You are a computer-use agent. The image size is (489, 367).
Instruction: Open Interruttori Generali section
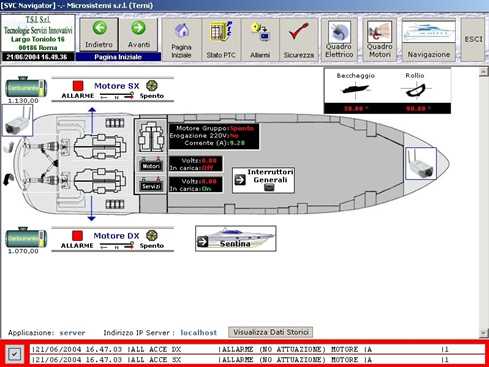[263, 180]
